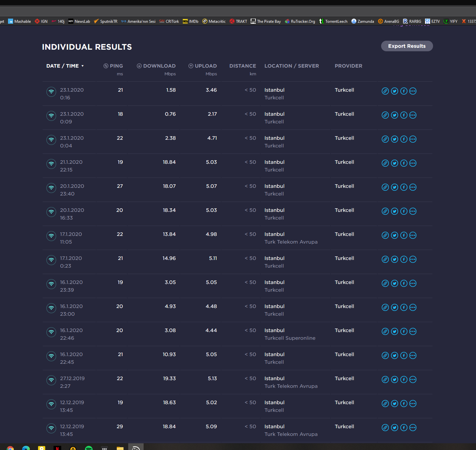The width and height of the screenshot is (476, 450).
Task: Copy link icon for 23.1.2020 0:04 result
Action: [x=385, y=139]
